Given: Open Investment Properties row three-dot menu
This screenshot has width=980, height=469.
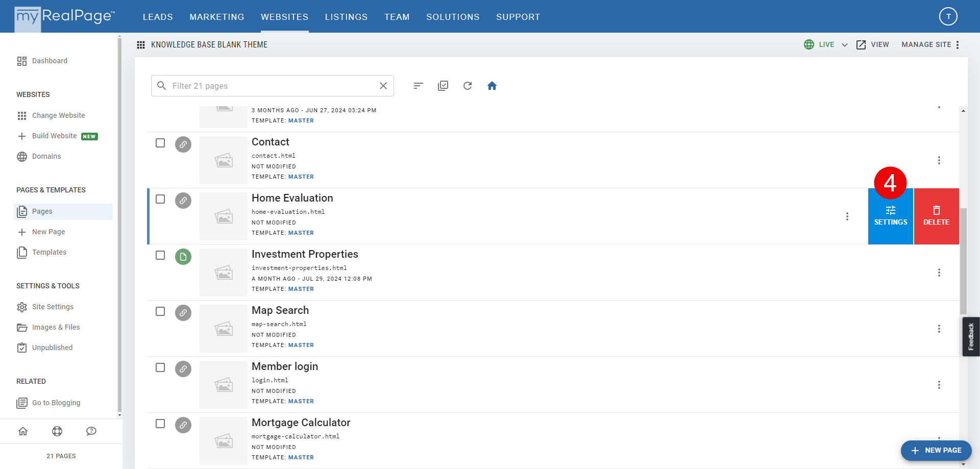Looking at the screenshot, I should pos(939,273).
